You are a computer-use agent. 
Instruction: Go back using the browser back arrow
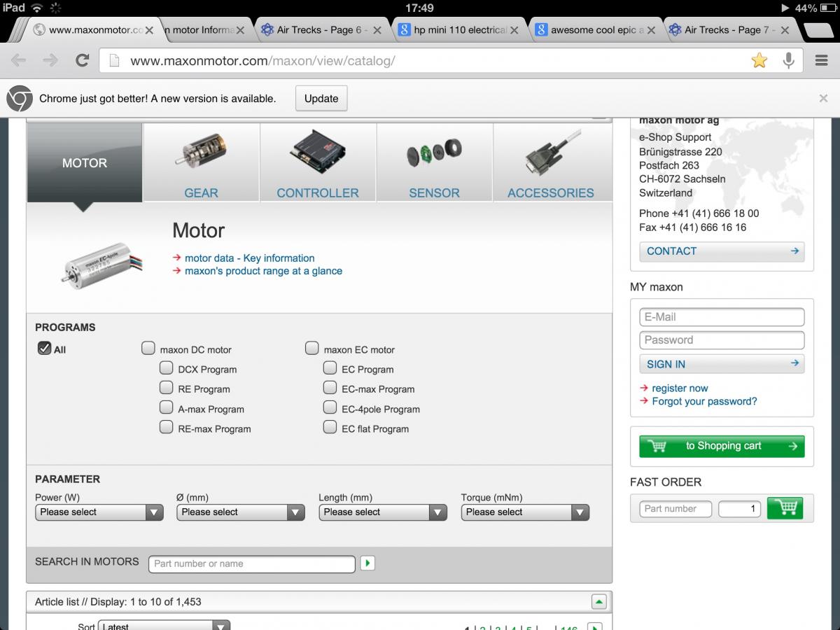(19, 61)
